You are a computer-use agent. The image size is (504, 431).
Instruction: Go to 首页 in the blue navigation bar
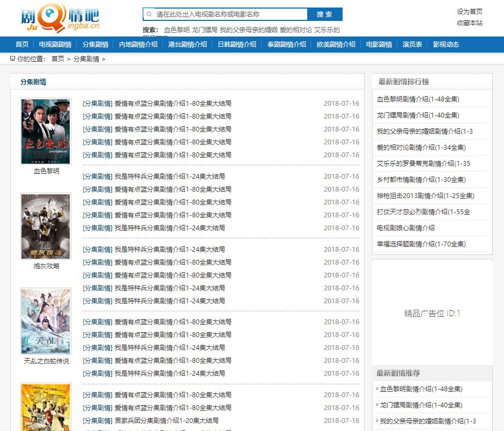pos(22,45)
